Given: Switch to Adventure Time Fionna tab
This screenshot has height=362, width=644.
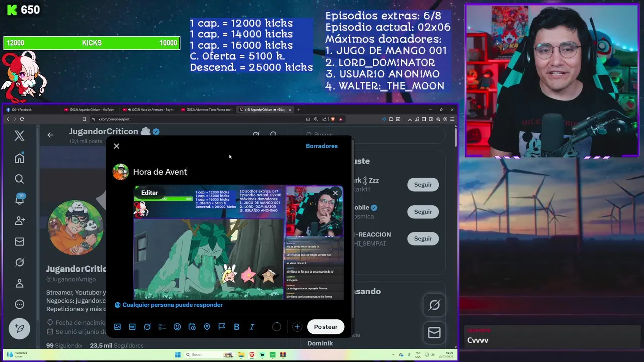Looking at the screenshot, I should (208, 109).
